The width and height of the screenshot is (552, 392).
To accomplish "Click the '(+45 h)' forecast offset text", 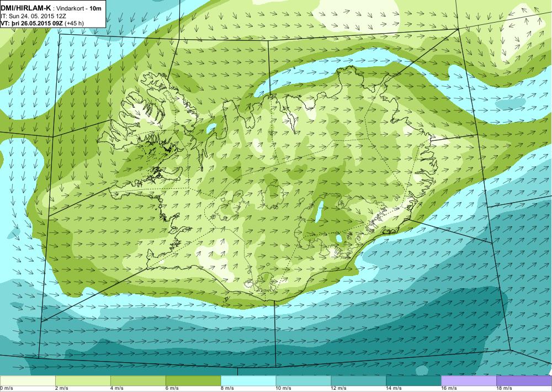I will click(74, 24).
